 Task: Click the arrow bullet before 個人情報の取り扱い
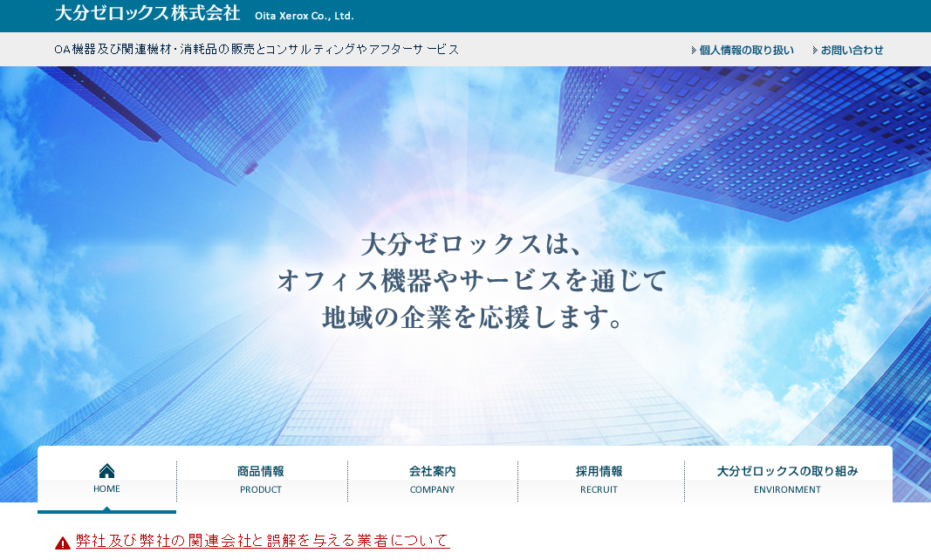click(x=694, y=51)
